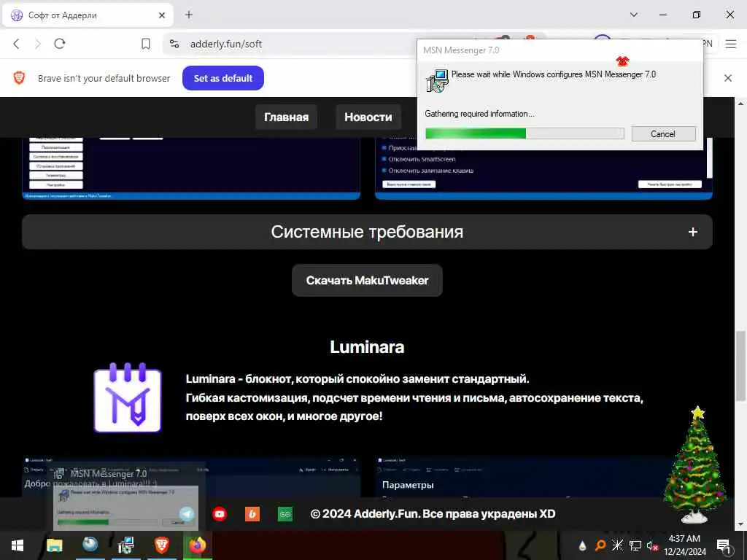Click the Brave lion icon in the infobar
Screen dimensions: 747x560
[x=19, y=78]
